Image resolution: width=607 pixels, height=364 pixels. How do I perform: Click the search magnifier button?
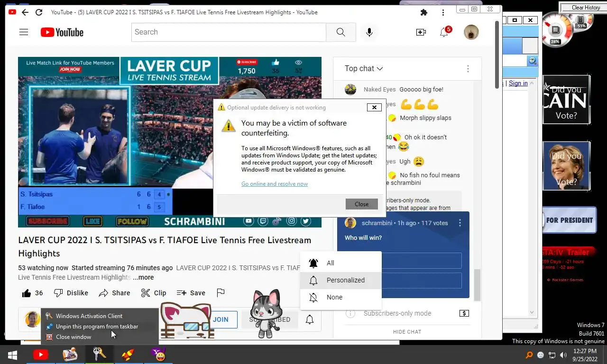pos(340,32)
